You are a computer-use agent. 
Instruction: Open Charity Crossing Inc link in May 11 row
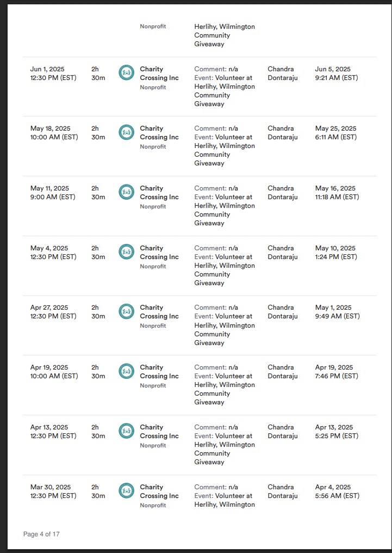coord(159,193)
